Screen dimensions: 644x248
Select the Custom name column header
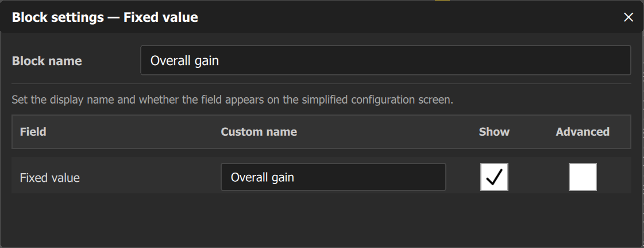(x=259, y=132)
